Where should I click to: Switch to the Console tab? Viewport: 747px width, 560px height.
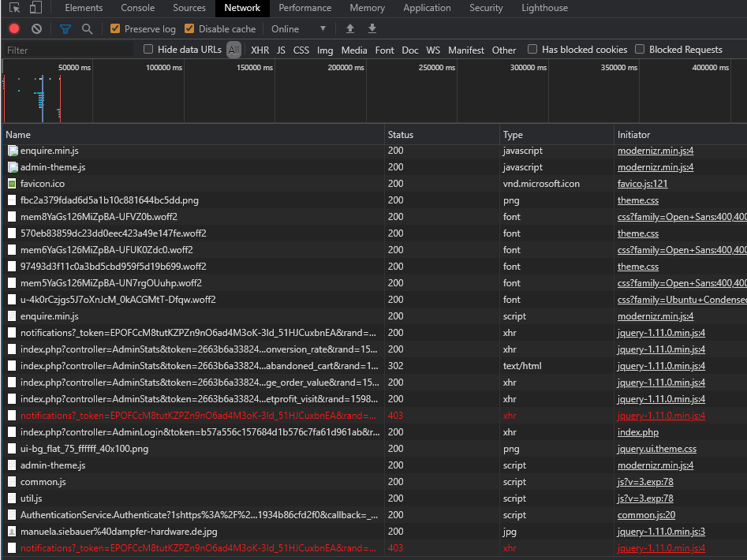(x=137, y=8)
